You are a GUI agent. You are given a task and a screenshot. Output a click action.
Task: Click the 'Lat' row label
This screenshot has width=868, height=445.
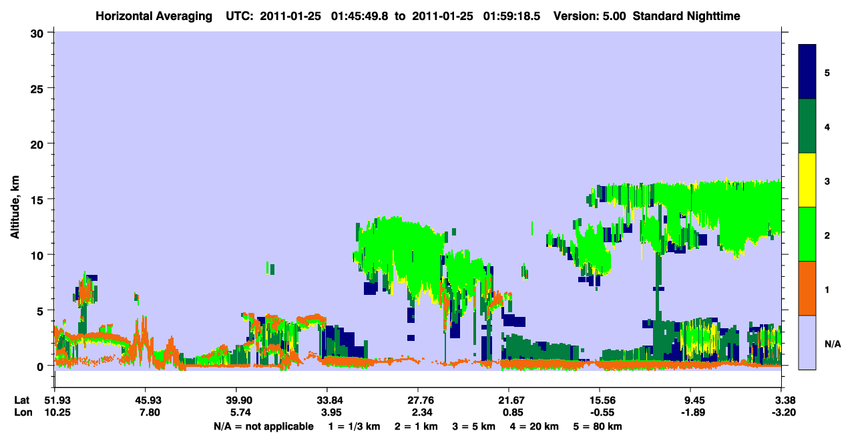tap(23, 400)
